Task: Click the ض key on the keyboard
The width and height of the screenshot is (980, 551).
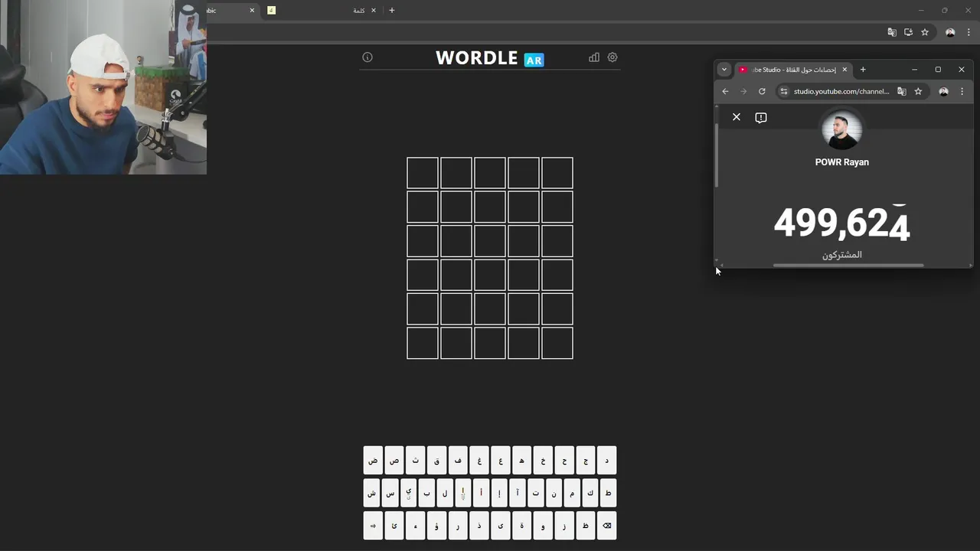Action: tap(373, 461)
